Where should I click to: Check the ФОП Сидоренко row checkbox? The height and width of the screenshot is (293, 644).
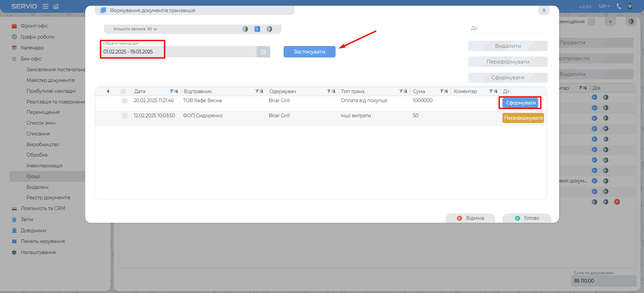(125, 116)
